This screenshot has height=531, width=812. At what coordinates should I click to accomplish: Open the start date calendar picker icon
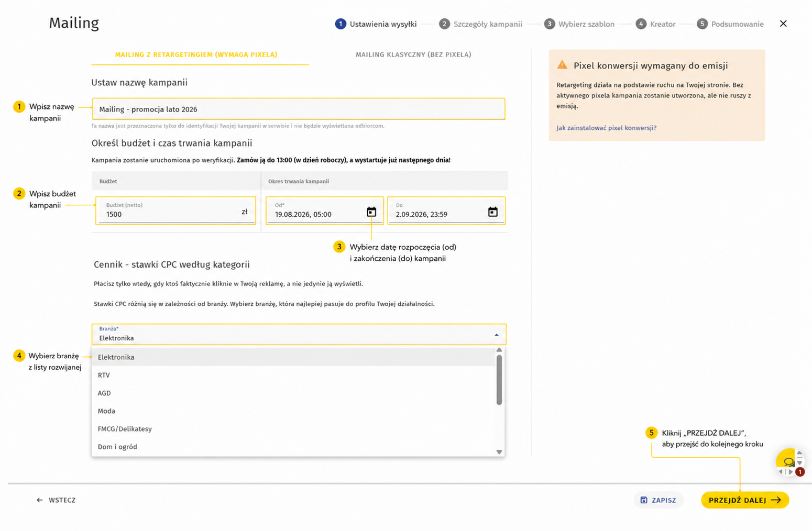[371, 212]
